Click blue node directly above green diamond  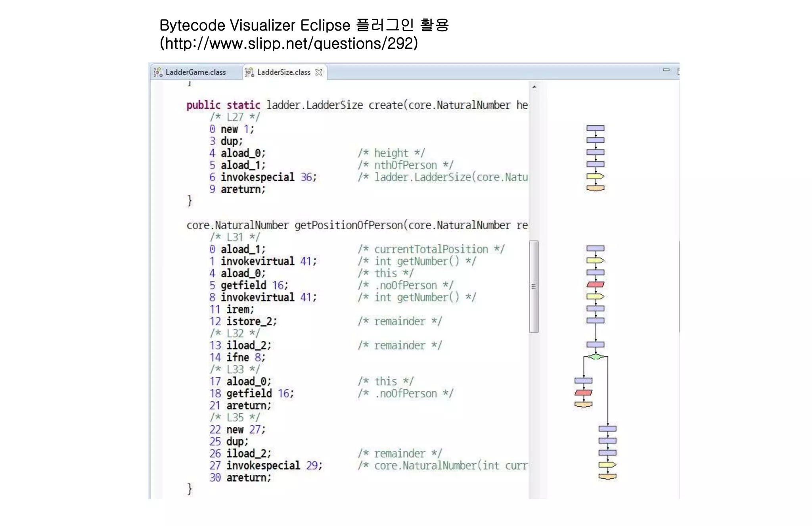tap(596, 344)
